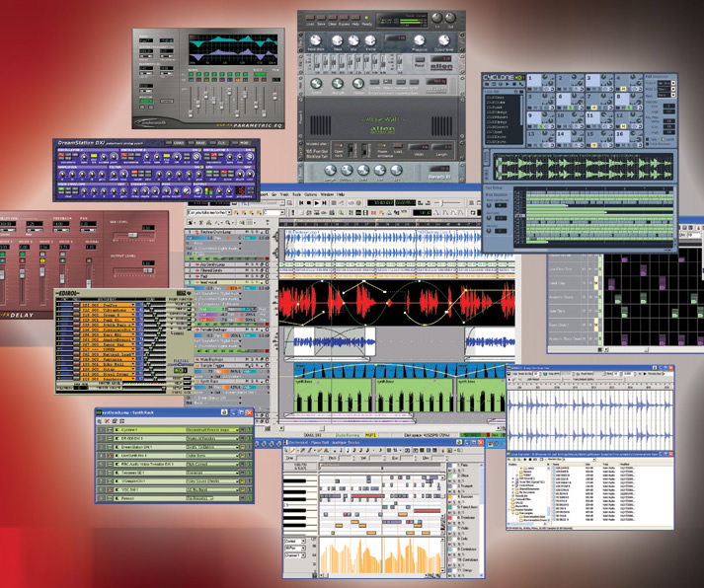This screenshot has height=588, width=704.
Task: Jump to end in the sequencer transport
Action: pyautogui.click(x=324, y=202)
